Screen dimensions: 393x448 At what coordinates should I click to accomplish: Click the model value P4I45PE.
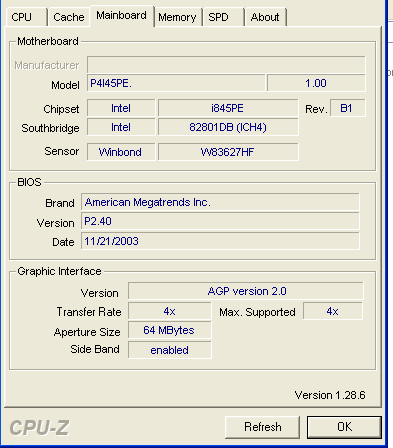click(x=177, y=83)
